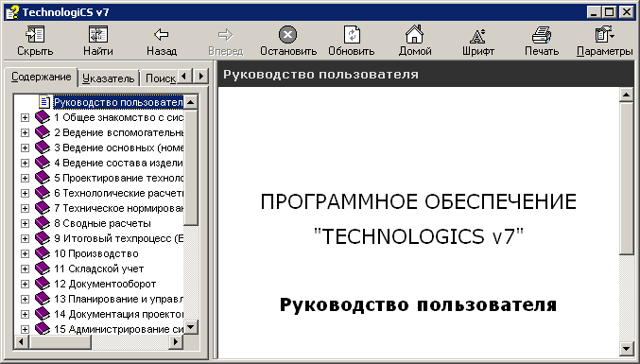Click the book icon of 11 Складской учет
Viewport: 640px width, 364px height.
42,269
